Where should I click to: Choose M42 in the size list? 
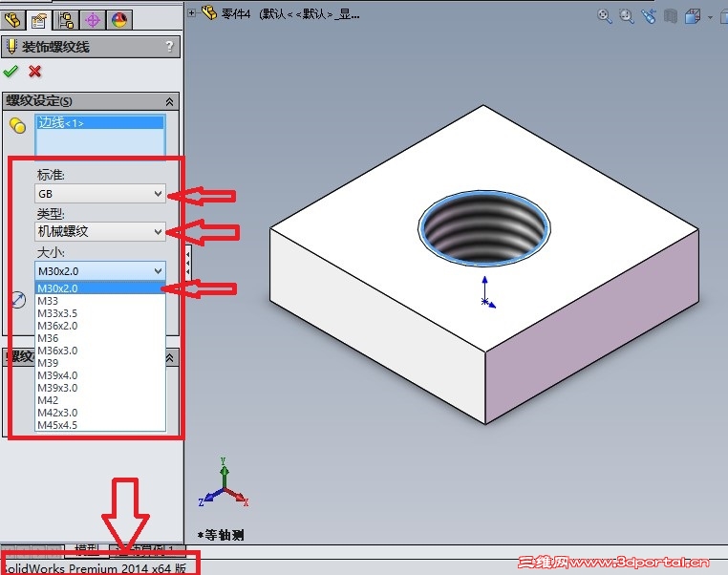tap(99, 400)
